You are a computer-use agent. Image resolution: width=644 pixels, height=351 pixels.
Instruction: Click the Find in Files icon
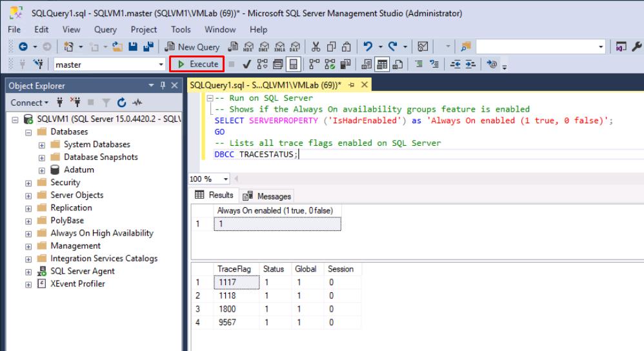tap(465, 47)
